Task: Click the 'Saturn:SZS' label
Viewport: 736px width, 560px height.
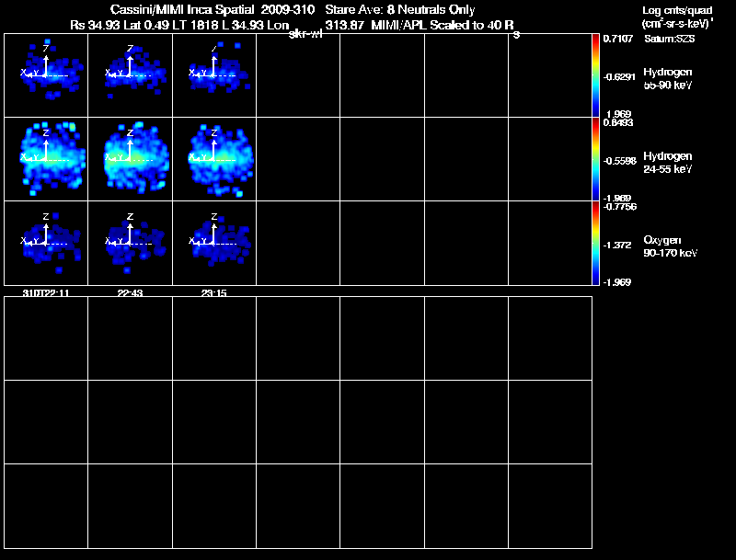Action: (670, 39)
